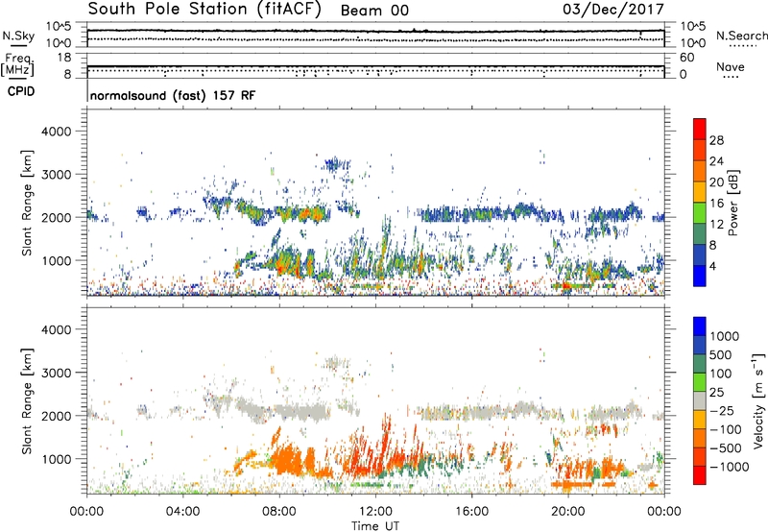Image resolution: width=768 pixels, height=532 pixels.
Task: Click the light green 12-16 dB power swatch
Action: point(700,212)
